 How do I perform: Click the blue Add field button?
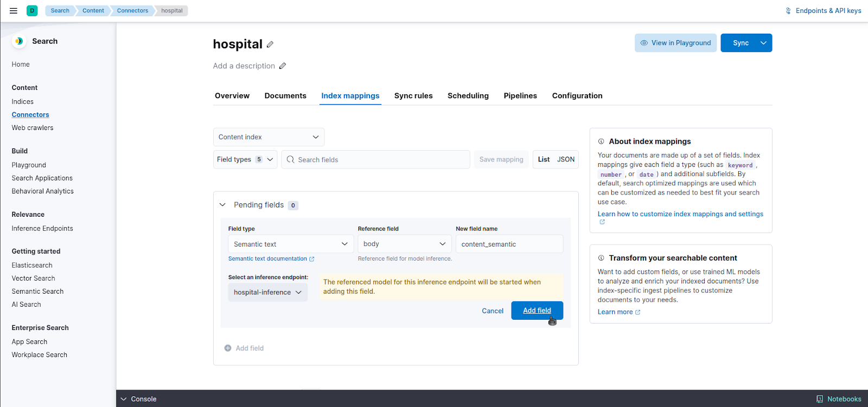[x=537, y=311]
